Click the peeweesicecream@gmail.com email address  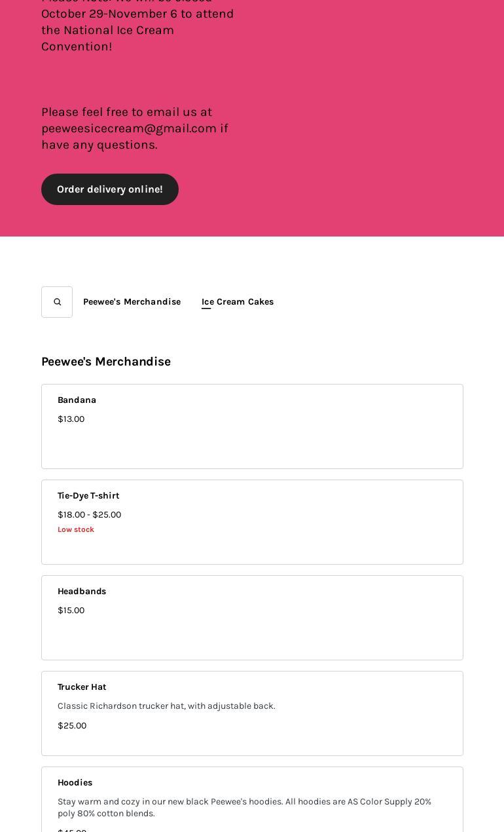pos(129,128)
